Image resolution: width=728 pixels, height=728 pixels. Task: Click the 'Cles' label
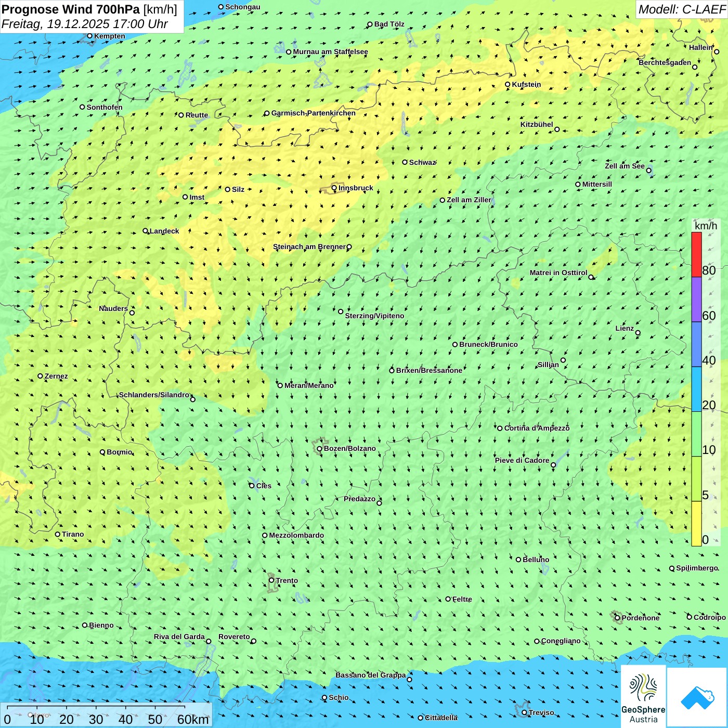click(x=264, y=486)
